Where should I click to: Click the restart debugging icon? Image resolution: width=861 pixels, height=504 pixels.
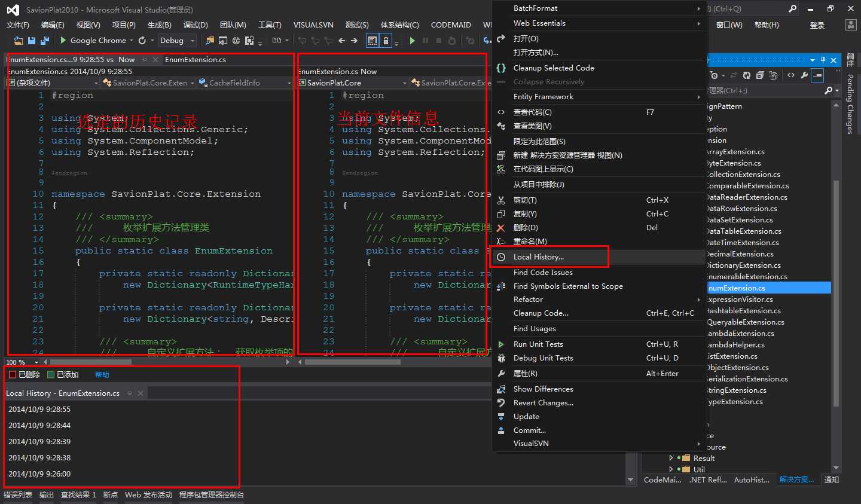[x=452, y=41]
